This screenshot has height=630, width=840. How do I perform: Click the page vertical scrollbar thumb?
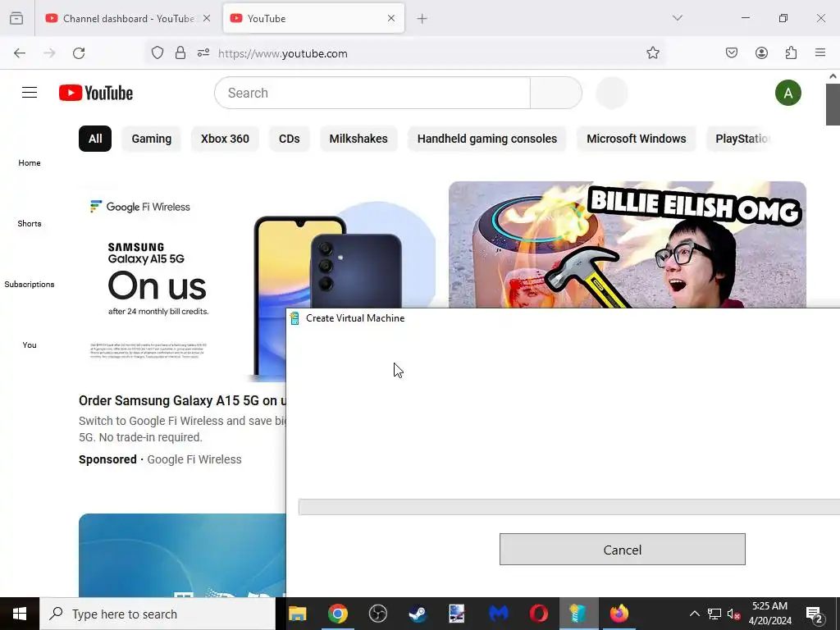click(833, 104)
